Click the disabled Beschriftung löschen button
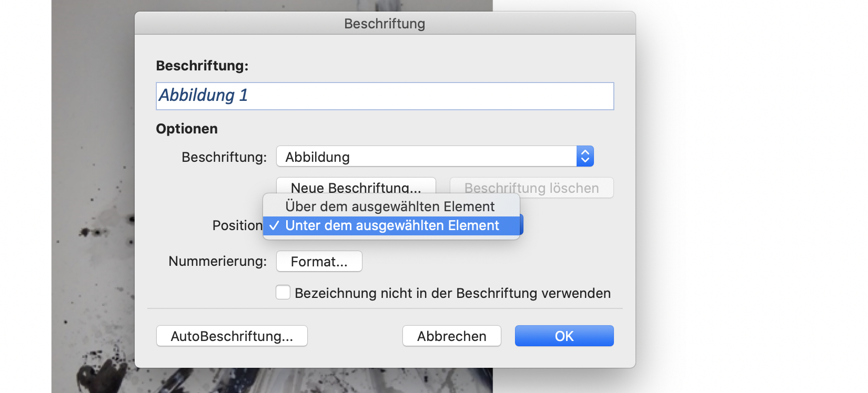The height and width of the screenshot is (393, 868). 531,188
